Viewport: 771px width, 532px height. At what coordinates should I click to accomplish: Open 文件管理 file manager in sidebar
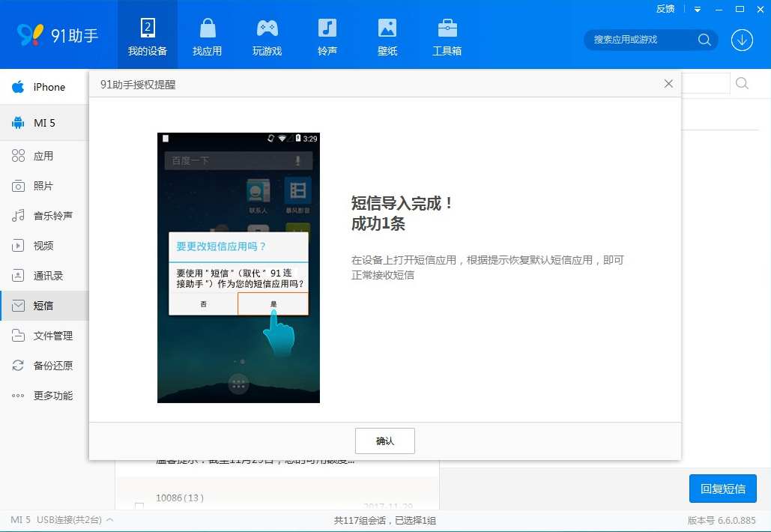pyautogui.click(x=44, y=336)
